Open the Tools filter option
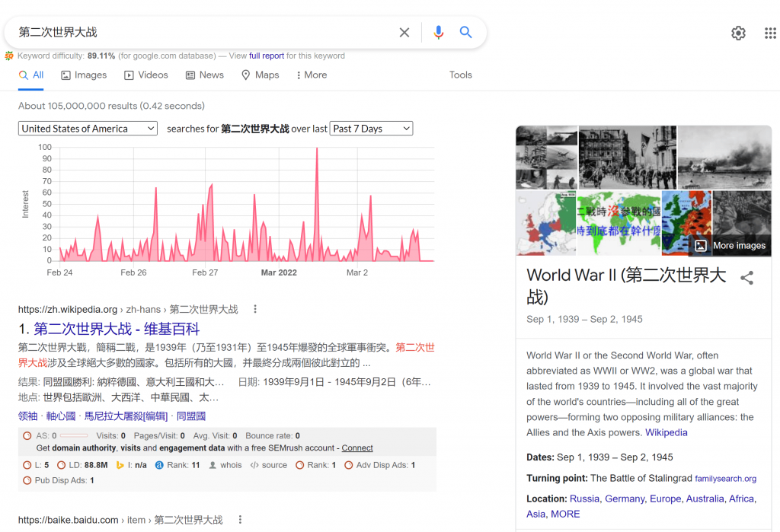The image size is (780, 532). coord(461,75)
